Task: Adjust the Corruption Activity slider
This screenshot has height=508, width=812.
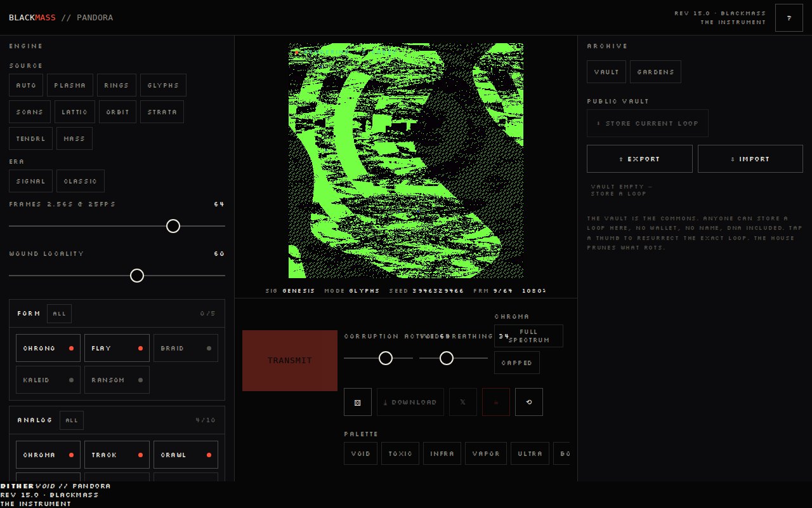Action: (386, 358)
